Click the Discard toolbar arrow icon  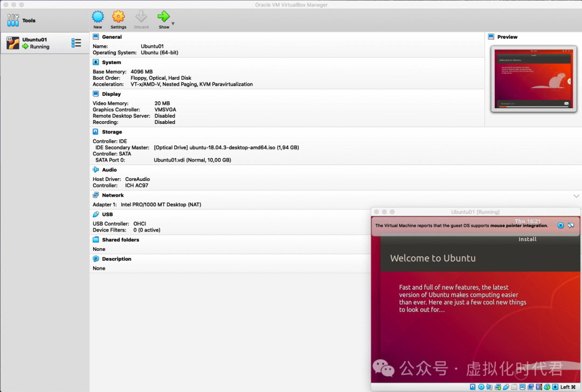click(141, 17)
